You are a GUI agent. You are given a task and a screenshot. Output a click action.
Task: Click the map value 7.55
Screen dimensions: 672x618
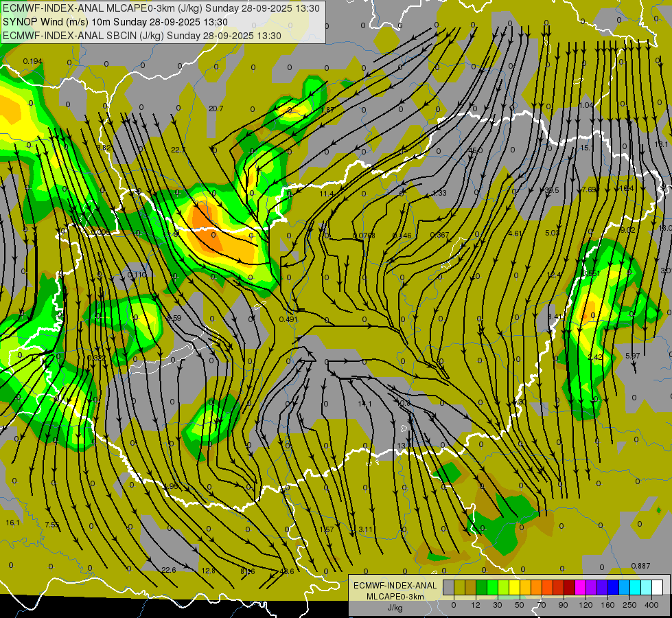[52, 525]
